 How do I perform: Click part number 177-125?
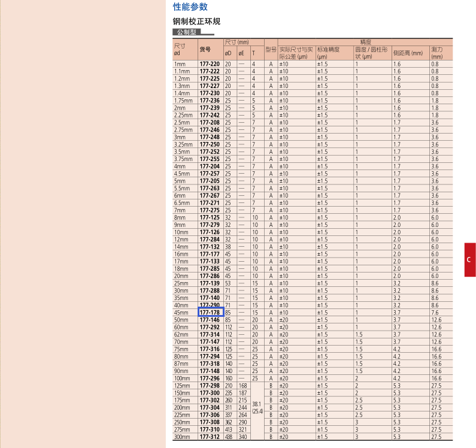(x=210, y=217)
